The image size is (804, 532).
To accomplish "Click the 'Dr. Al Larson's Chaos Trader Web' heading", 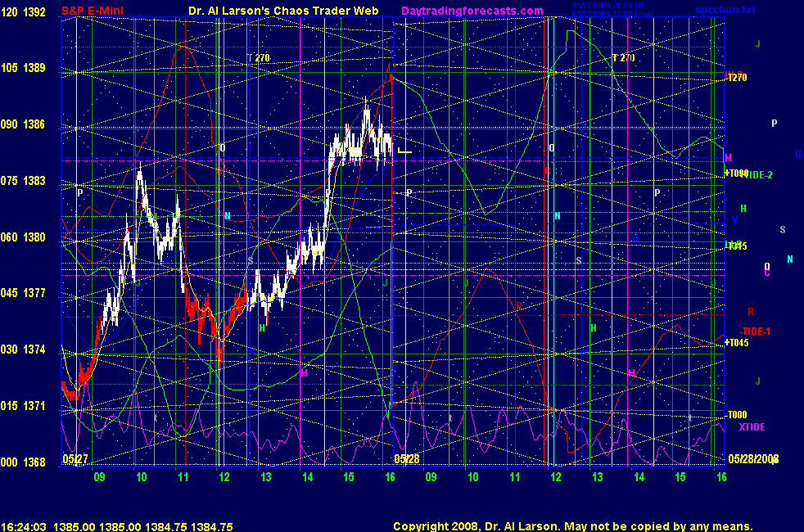I will click(x=283, y=11).
